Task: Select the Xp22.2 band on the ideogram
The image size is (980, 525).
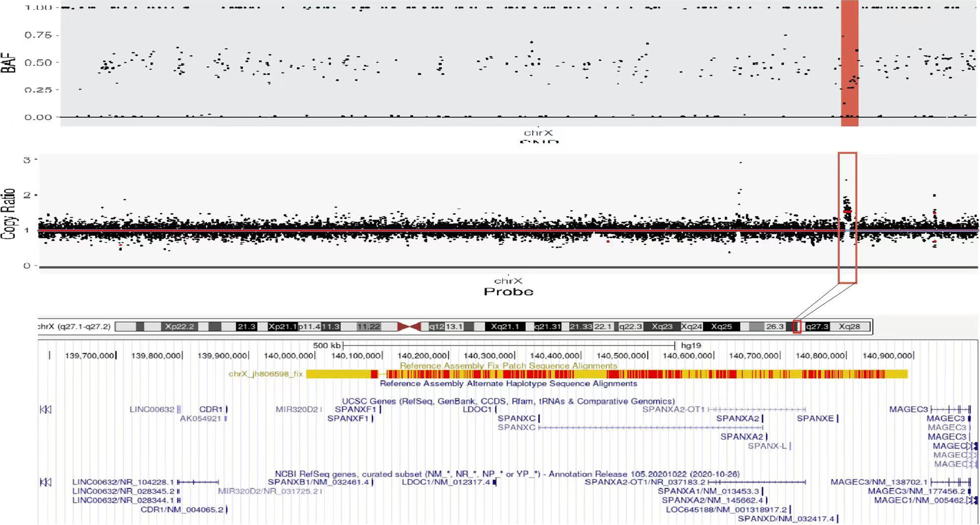Action: point(180,326)
